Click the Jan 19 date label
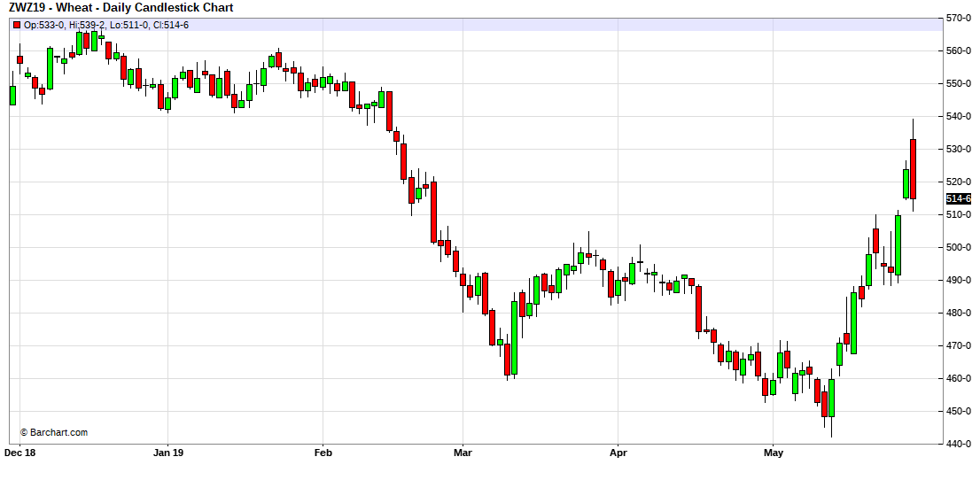 coord(168,453)
